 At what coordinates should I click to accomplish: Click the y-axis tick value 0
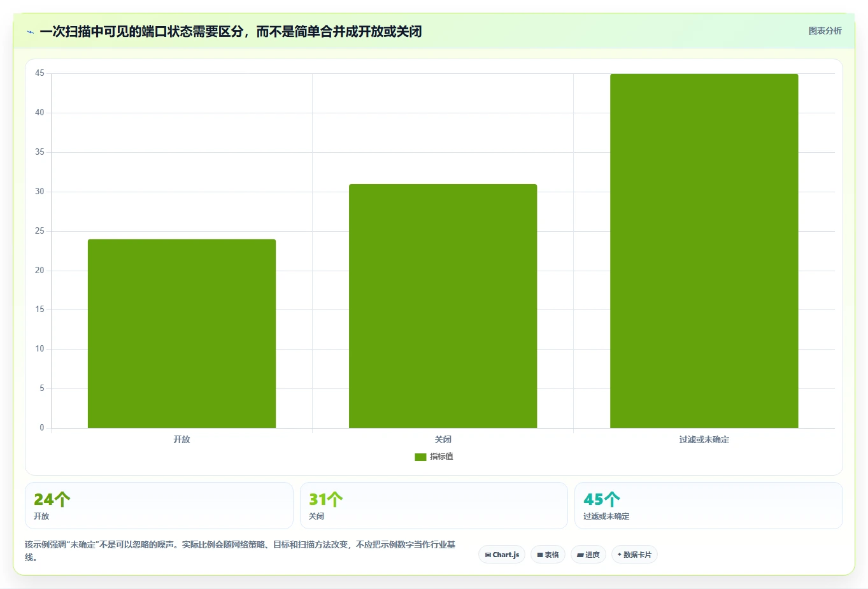[42, 428]
